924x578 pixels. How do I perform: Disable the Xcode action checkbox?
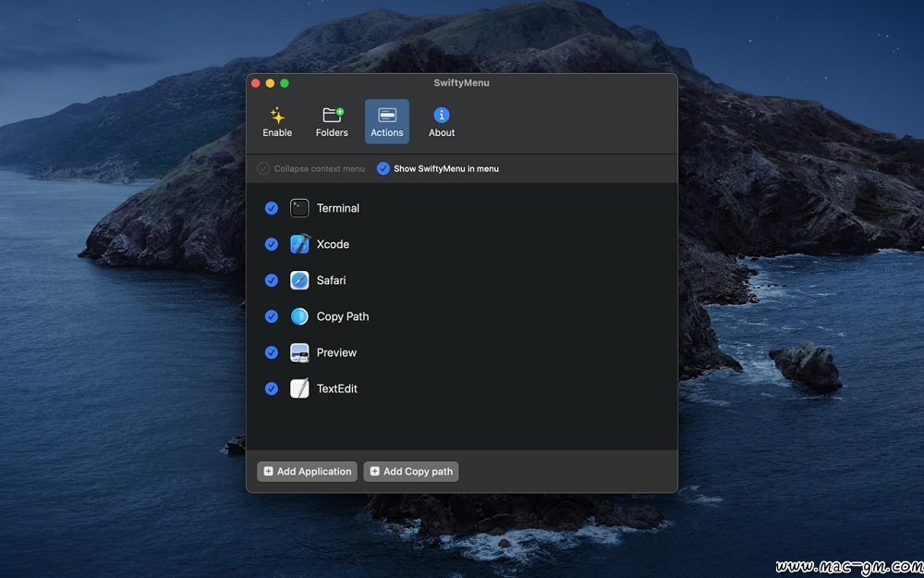[x=271, y=244]
